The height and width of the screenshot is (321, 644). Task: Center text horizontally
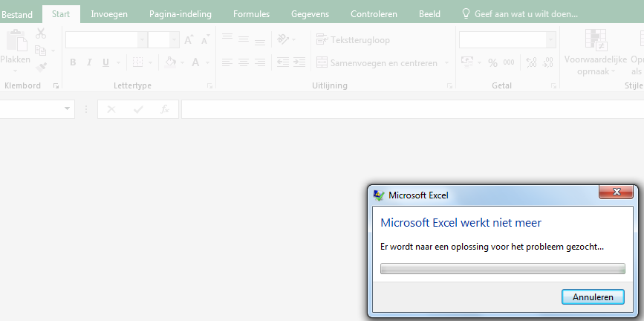coord(244,62)
